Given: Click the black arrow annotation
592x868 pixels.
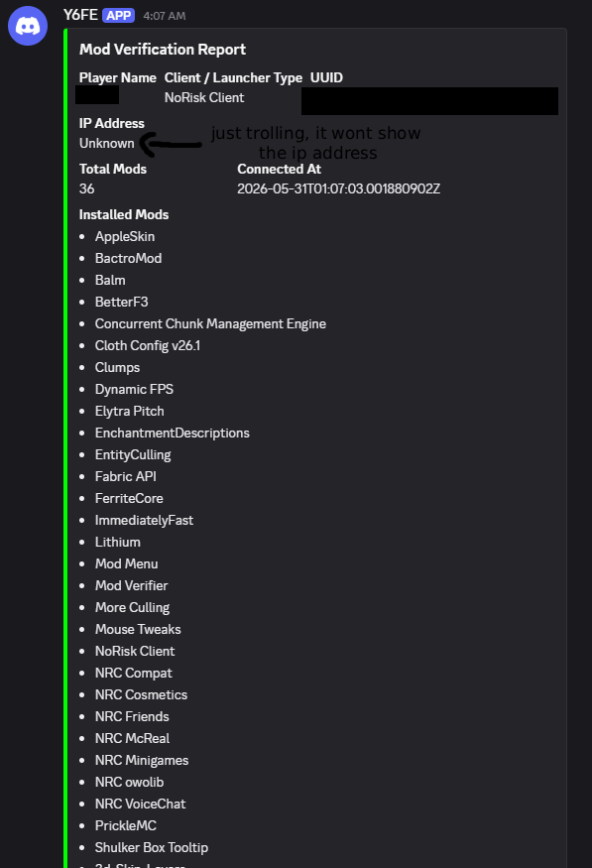Looking at the screenshot, I should pyautogui.click(x=171, y=145).
